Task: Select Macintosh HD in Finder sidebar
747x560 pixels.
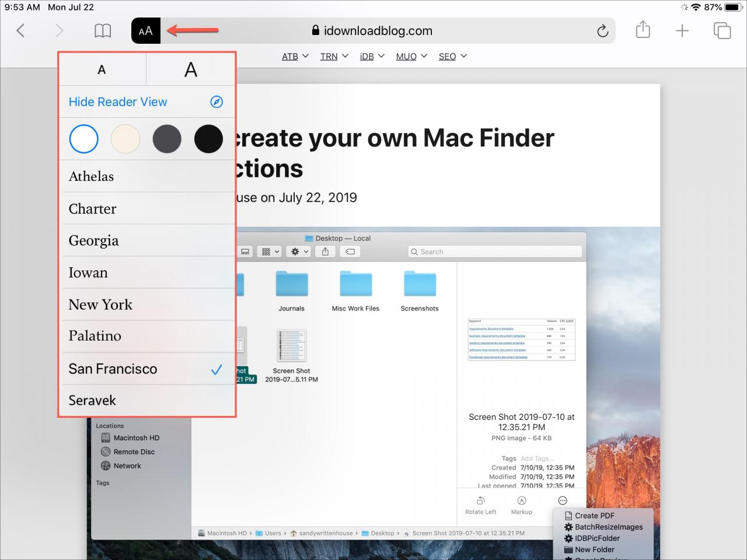Action: (x=130, y=437)
